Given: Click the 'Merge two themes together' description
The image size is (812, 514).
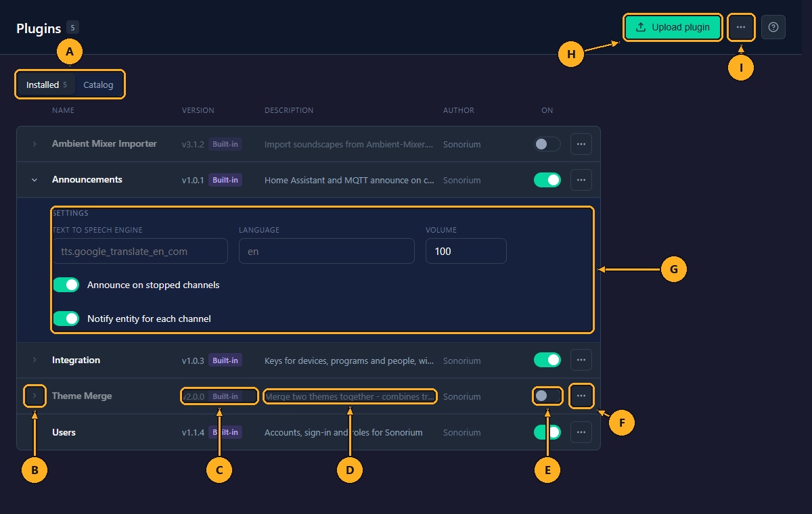Looking at the screenshot, I should point(350,396).
